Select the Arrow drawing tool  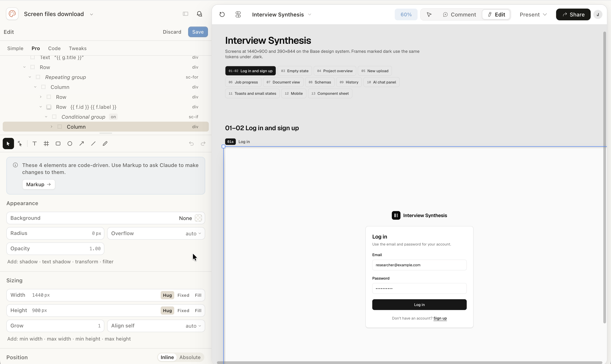point(82,144)
